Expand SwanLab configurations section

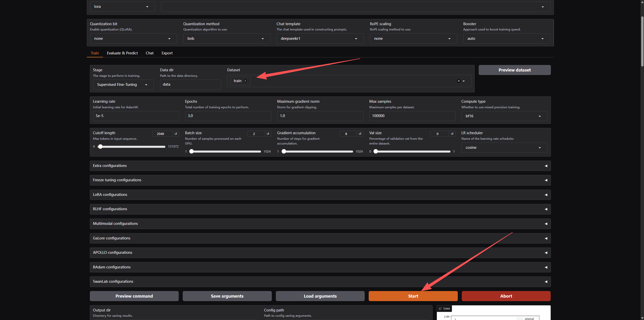(320, 281)
